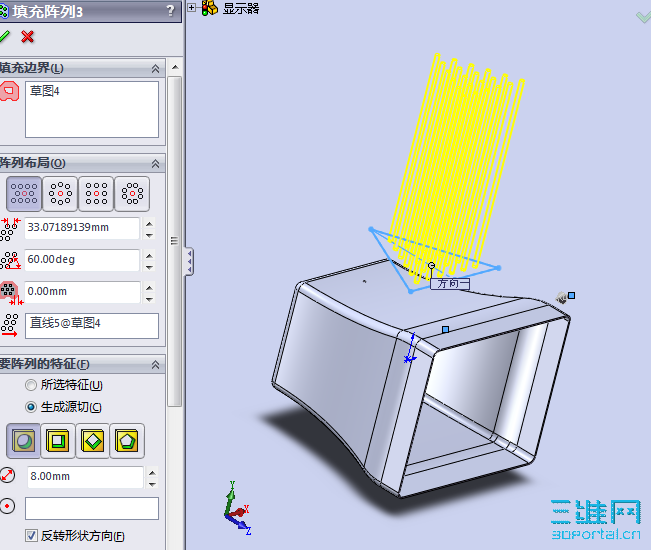Click the confirmation corner checkmark
Screen dimensions: 651x550
pos(643,17)
